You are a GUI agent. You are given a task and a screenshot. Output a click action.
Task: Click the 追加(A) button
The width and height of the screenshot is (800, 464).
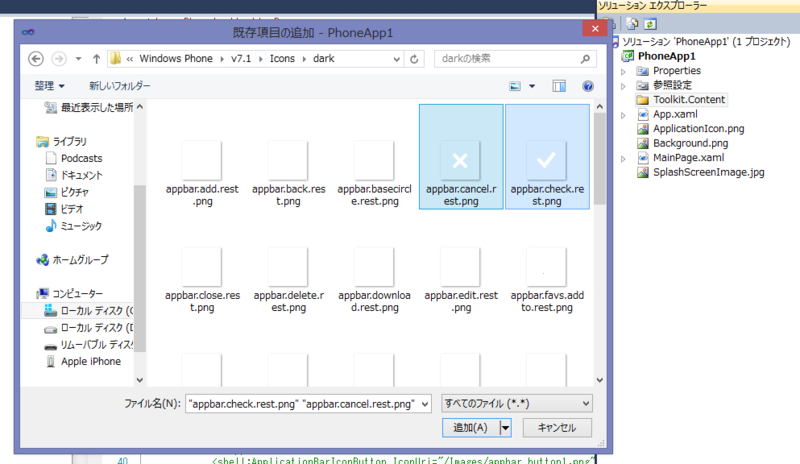pyautogui.click(x=471, y=428)
